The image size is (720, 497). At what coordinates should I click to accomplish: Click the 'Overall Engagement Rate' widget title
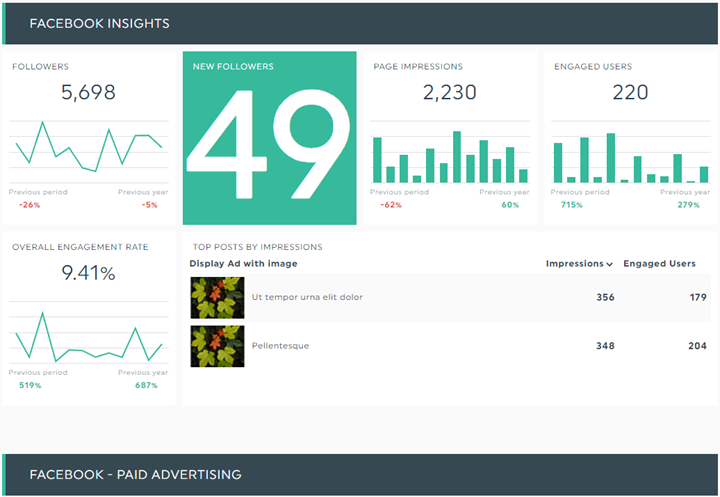[x=80, y=247]
